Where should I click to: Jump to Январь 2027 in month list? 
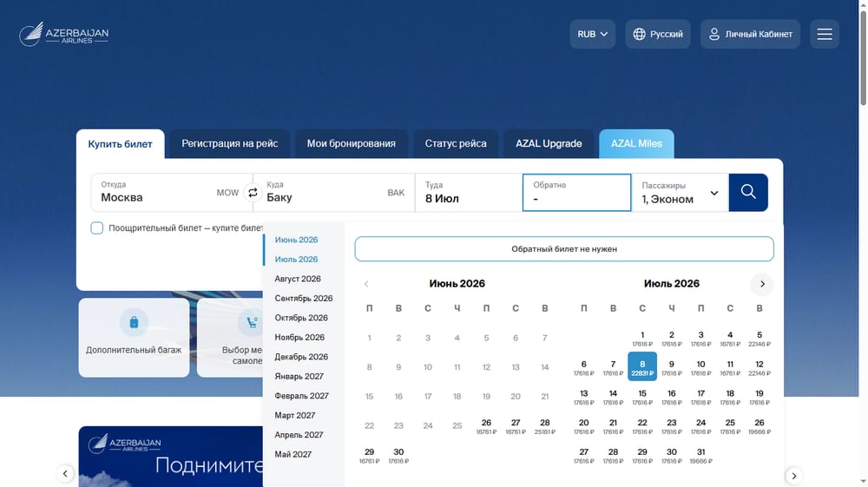299,377
